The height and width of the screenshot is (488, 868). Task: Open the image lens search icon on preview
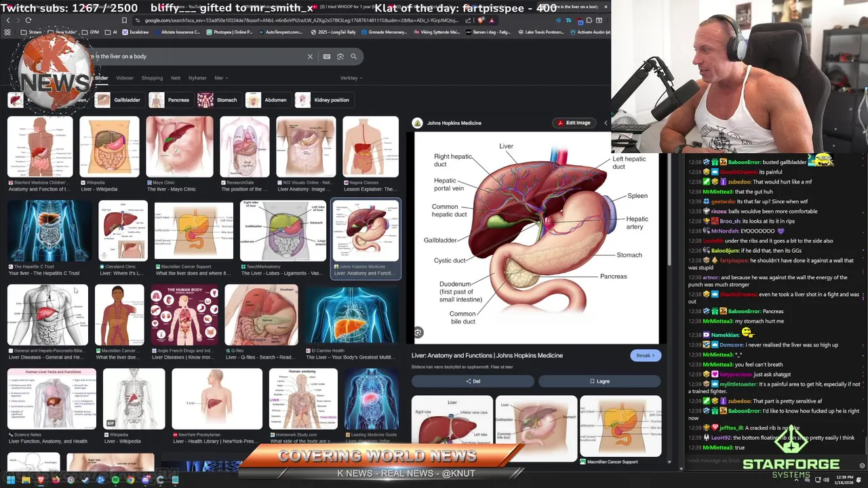418,332
